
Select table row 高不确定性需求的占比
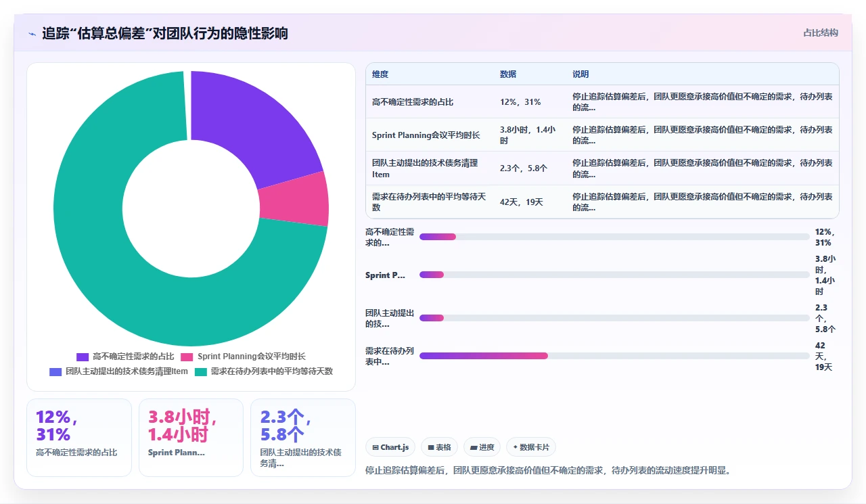[x=602, y=101]
